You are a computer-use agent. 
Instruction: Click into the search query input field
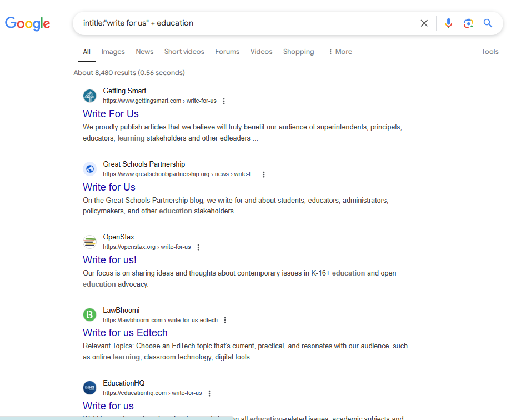coord(248,23)
